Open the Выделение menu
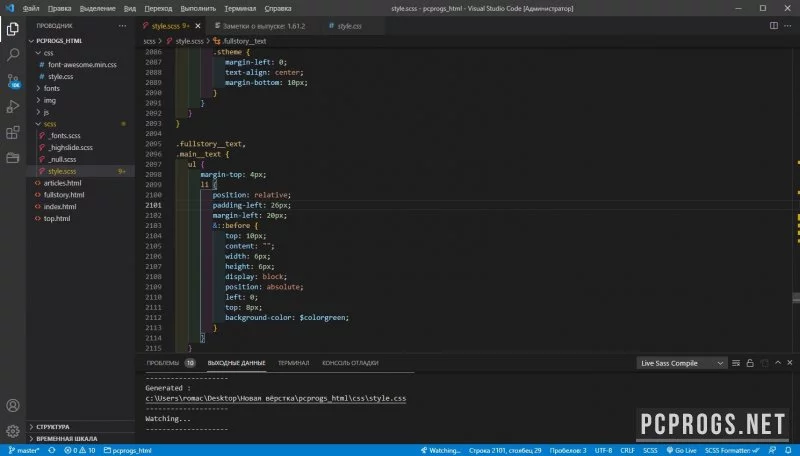 [97, 8]
